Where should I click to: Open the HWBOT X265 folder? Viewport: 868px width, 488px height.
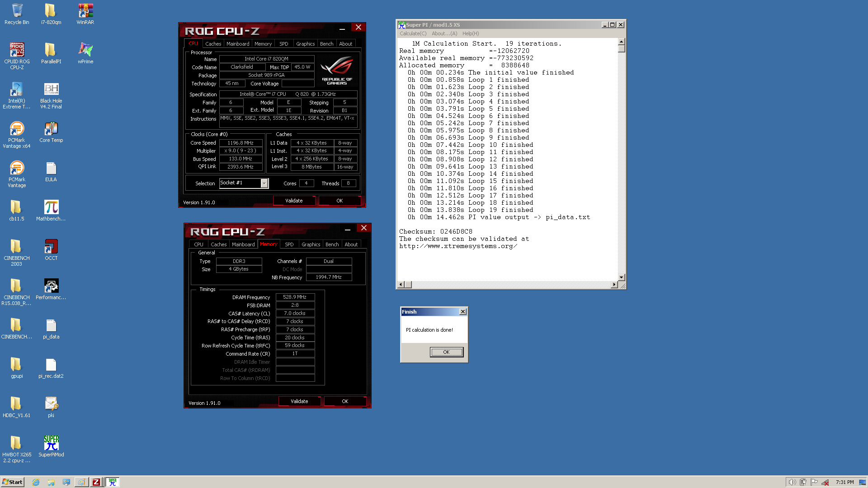click(17, 449)
